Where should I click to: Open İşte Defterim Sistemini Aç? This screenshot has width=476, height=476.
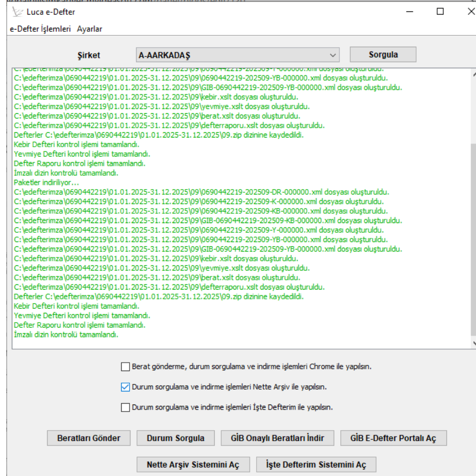[x=316, y=465]
